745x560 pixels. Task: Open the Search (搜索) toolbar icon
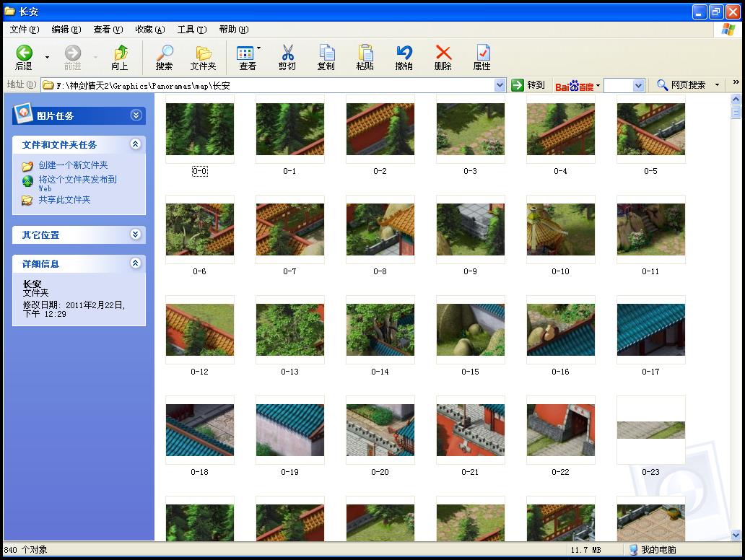tap(165, 53)
